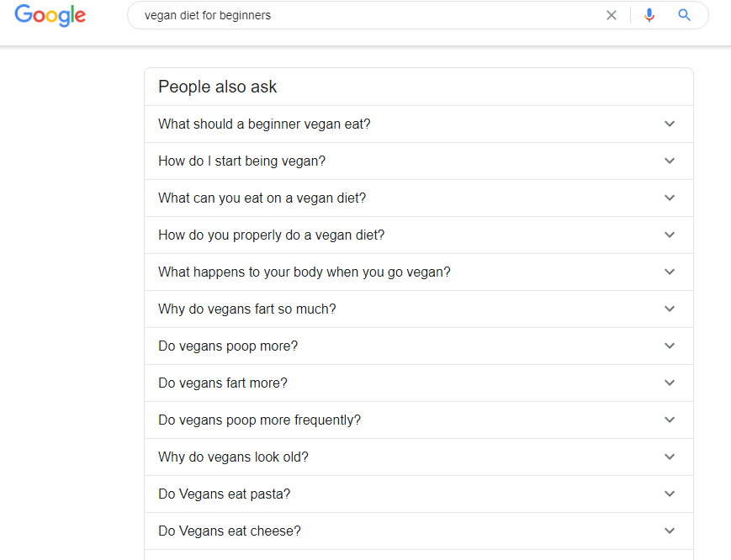Open chevron for 'What can you eat on a vegan diet?'

[x=670, y=198]
